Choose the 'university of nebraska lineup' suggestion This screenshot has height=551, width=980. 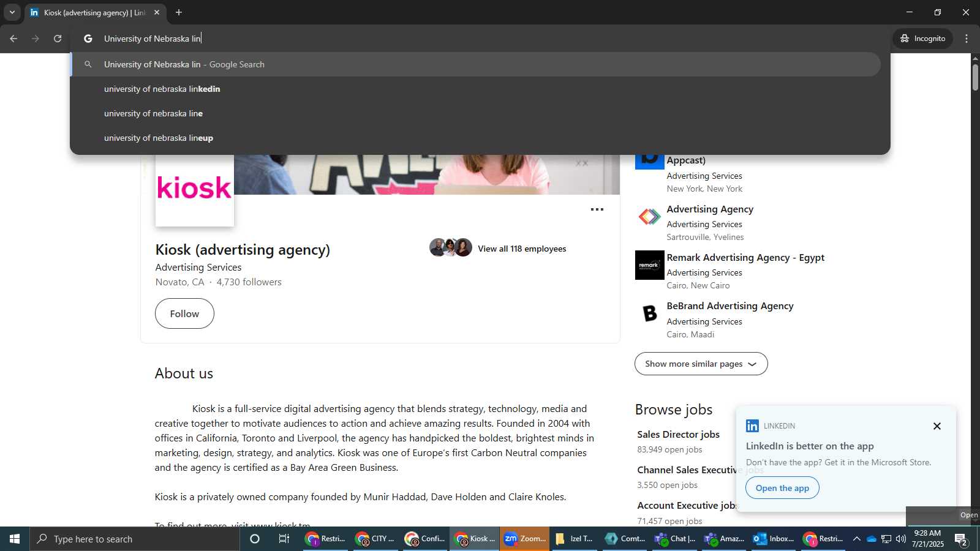coord(476,138)
